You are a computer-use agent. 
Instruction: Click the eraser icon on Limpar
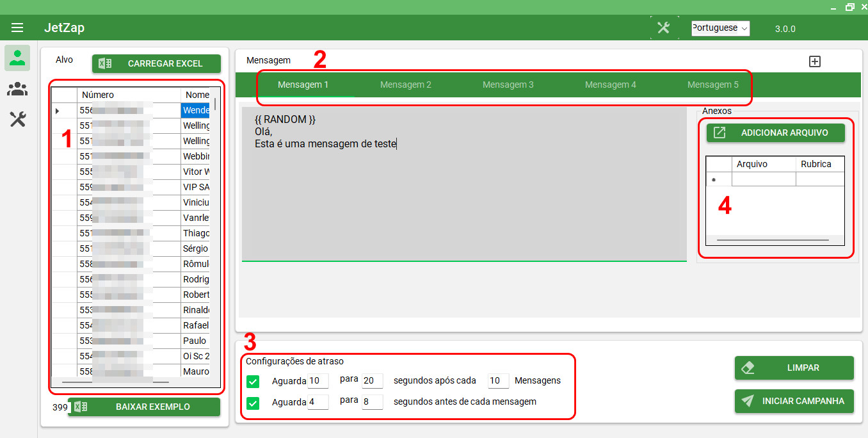point(748,368)
